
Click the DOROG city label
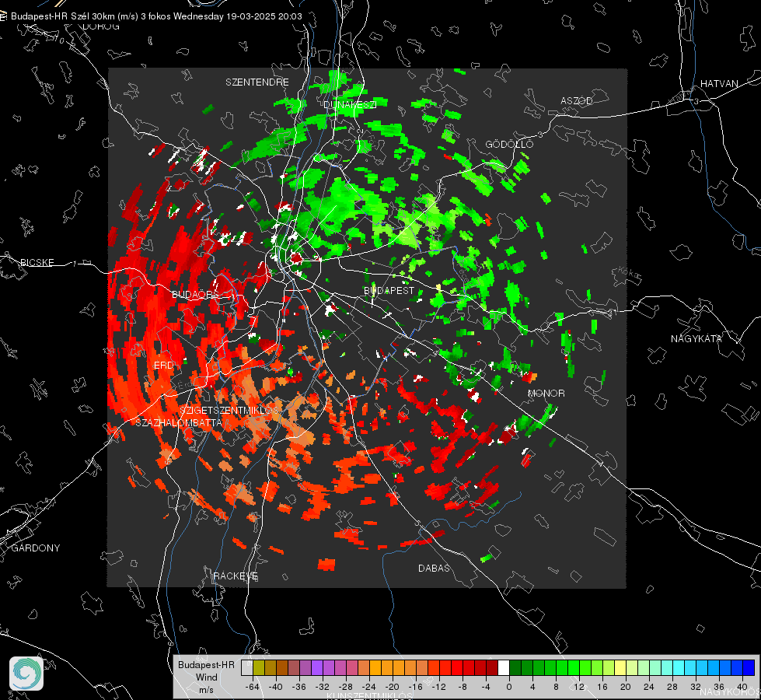pyautogui.click(x=101, y=26)
